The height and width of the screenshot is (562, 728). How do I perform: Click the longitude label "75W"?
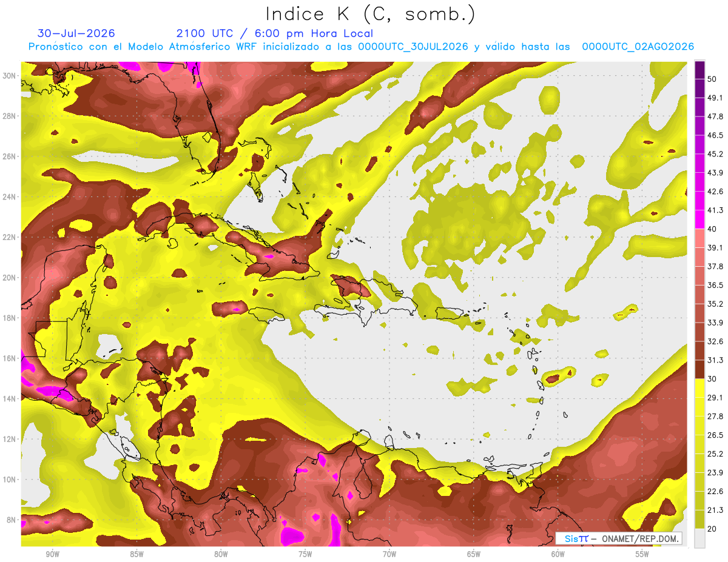pos(305,554)
